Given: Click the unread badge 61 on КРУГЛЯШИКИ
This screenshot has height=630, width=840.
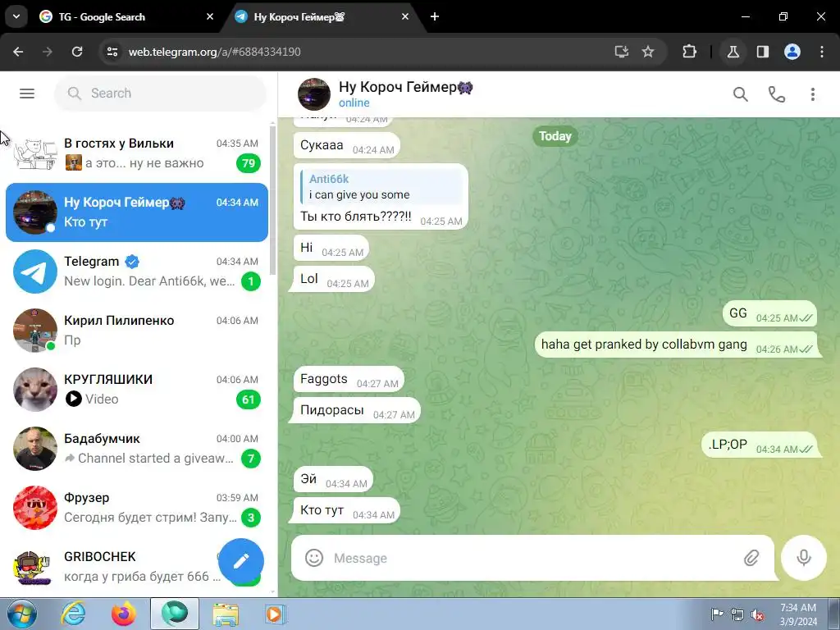Looking at the screenshot, I should pos(248,399).
